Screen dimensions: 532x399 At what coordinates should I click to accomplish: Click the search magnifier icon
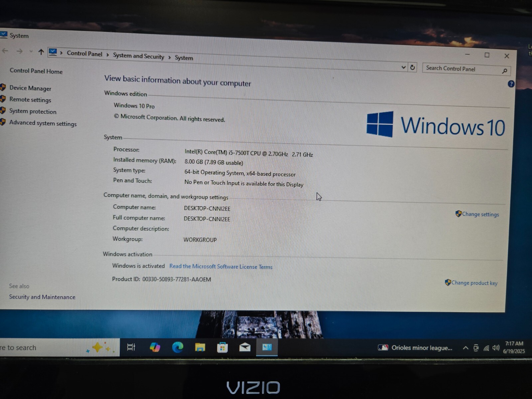coord(504,70)
